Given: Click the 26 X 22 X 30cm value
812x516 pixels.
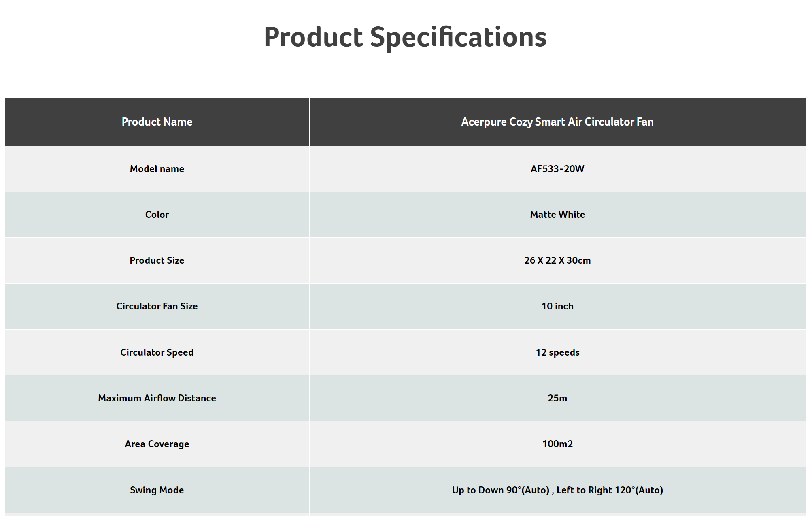Looking at the screenshot, I should tap(557, 260).
